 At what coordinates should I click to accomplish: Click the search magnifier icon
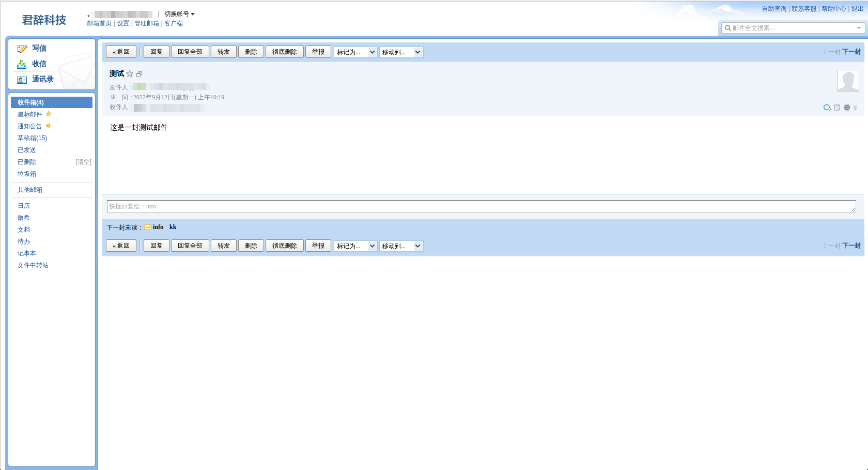click(x=727, y=28)
